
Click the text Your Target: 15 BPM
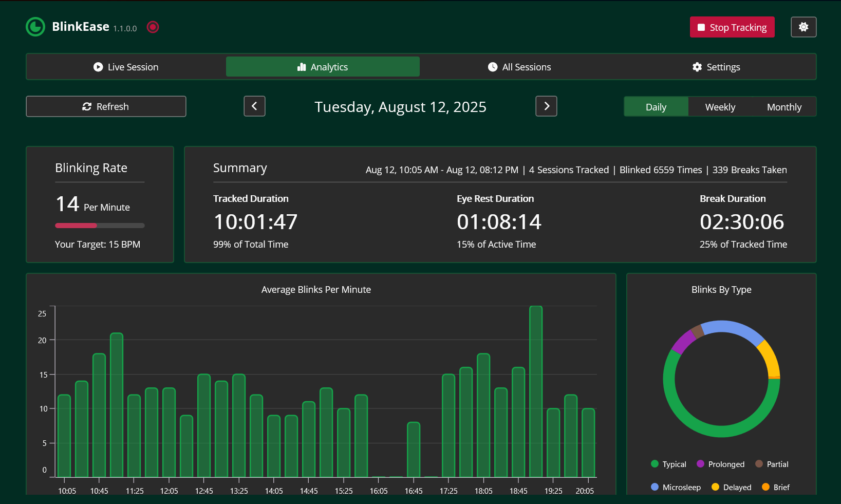coord(98,245)
